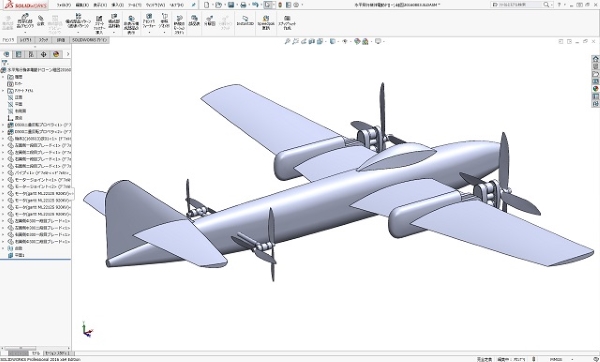This screenshot has height=362, width=600.
Task: Switch to the DimXpertManager tab icon
Action: click(43, 54)
